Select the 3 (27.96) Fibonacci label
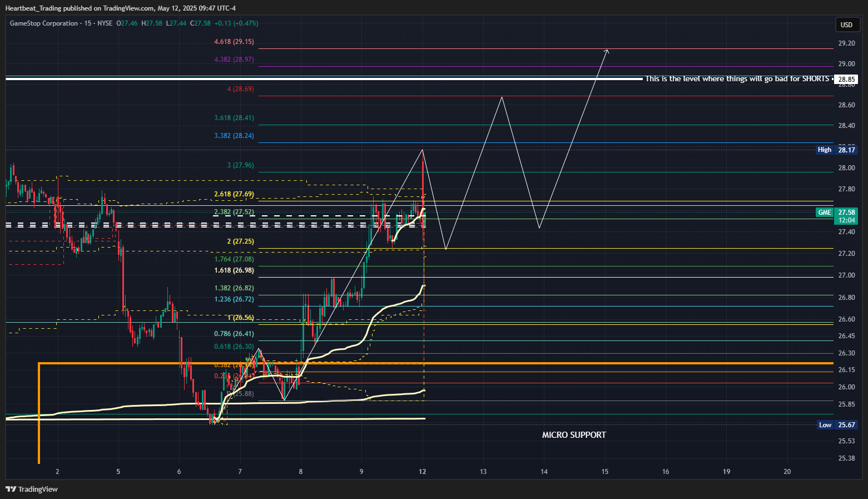 (240, 165)
